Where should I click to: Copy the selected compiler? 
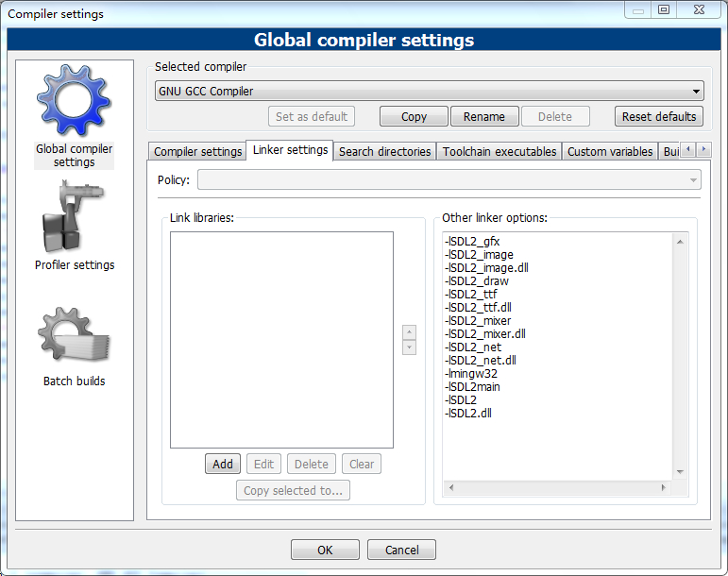click(x=414, y=116)
